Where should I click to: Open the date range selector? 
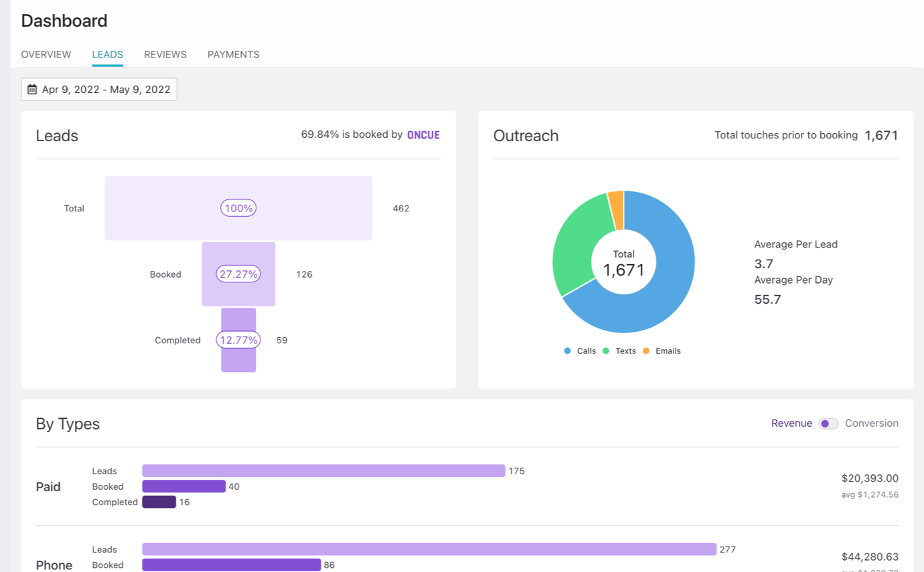pyautogui.click(x=99, y=88)
